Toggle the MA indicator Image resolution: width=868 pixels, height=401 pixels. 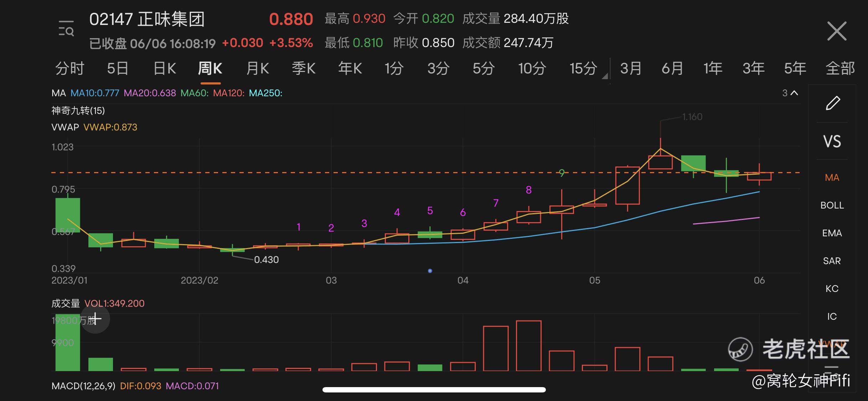pyautogui.click(x=832, y=178)
